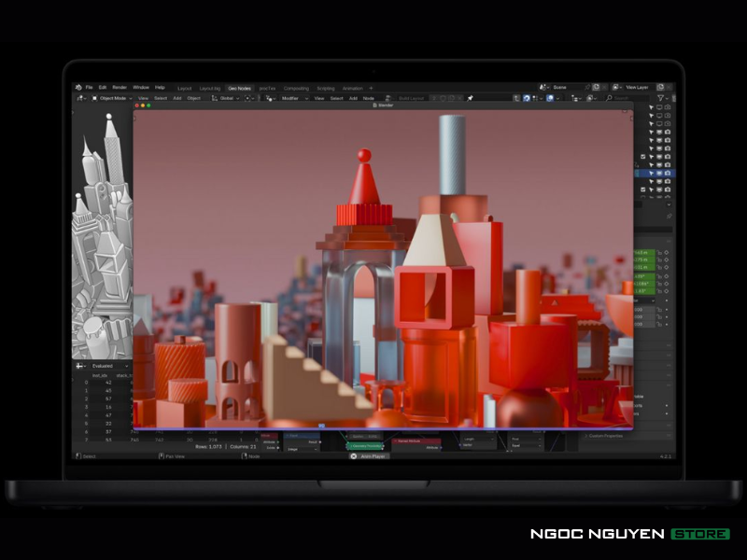Open the Object Mode dropdown
Image resolution: width=747 pixels, height=560 pixels.
click(113, 98)
